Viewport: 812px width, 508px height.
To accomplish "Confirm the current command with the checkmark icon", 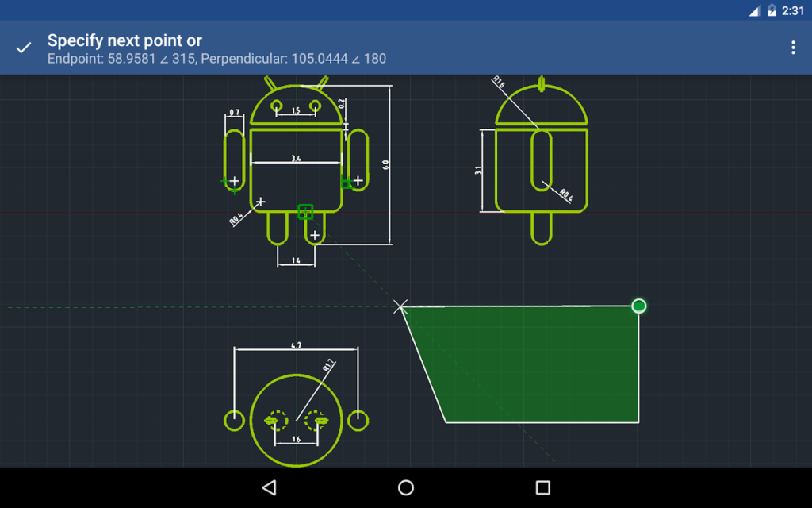I will [22, 47].
